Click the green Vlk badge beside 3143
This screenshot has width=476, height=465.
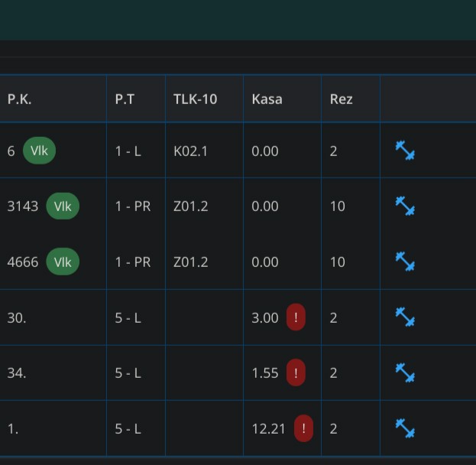coord(63,206)
